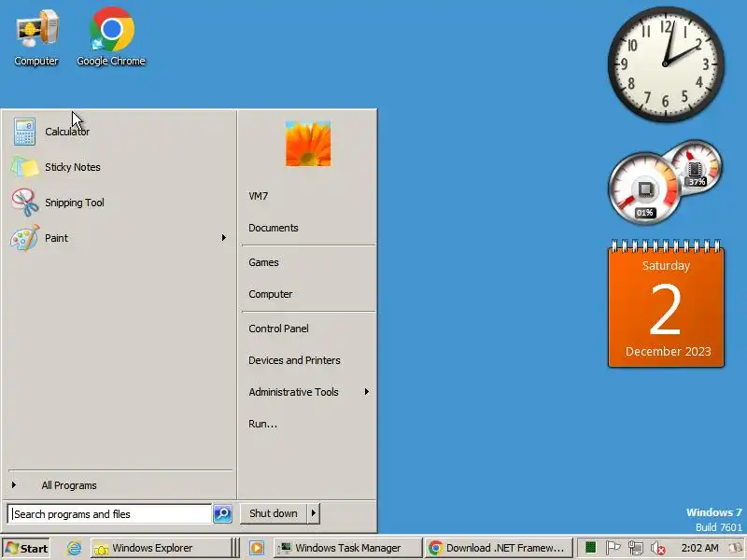Launch Internet Explorer from the quick launch
747x560 pixels.
(74, 548)
